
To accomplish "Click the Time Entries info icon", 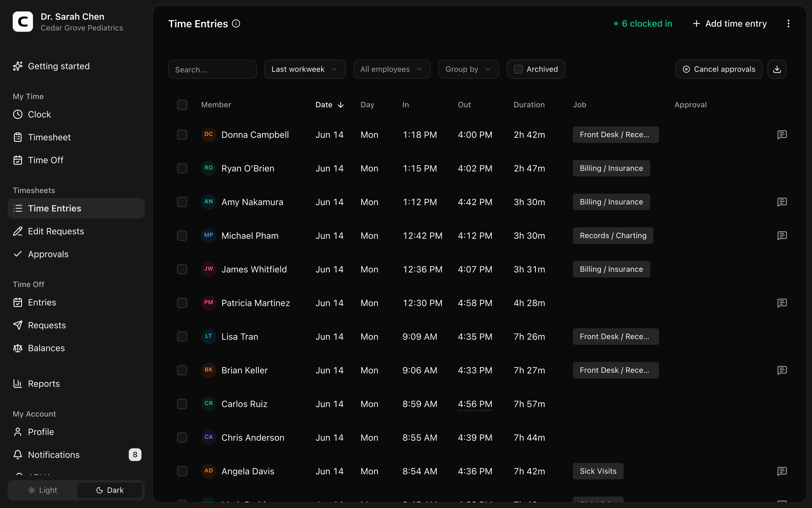I will pos(236,23).
